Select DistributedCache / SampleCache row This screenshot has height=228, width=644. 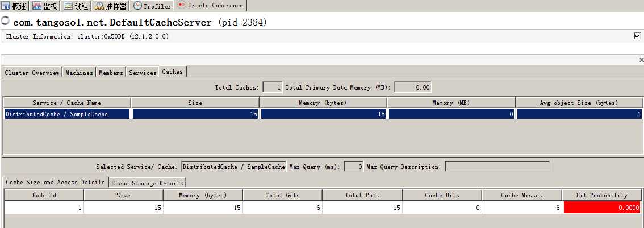[x=323, y=114]
